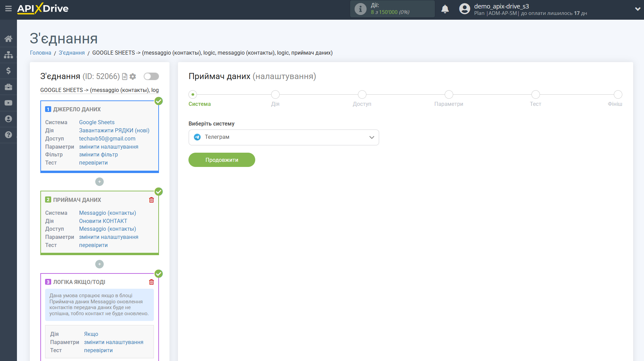Open the hamburger menu in the top bar
This screenshot has width=644, height=361.
8,9
